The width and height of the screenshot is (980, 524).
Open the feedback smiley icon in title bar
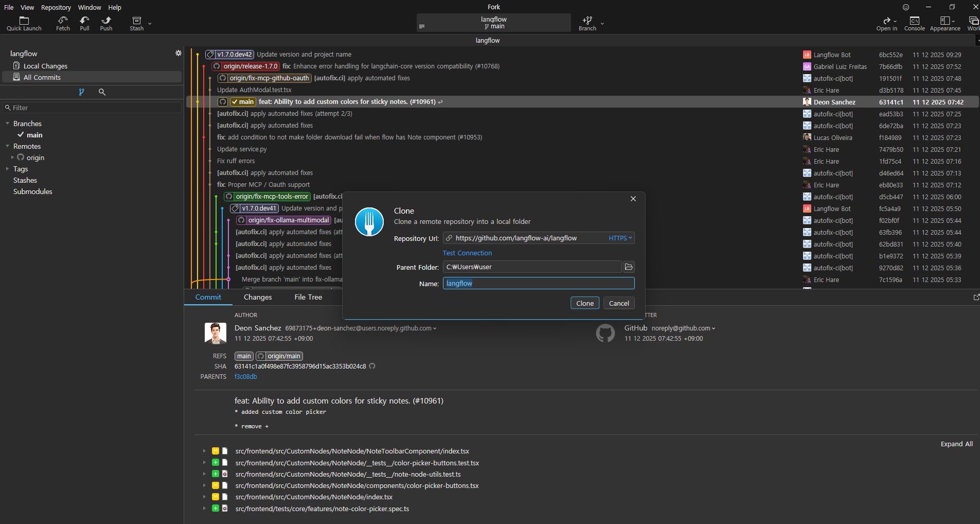906,7
